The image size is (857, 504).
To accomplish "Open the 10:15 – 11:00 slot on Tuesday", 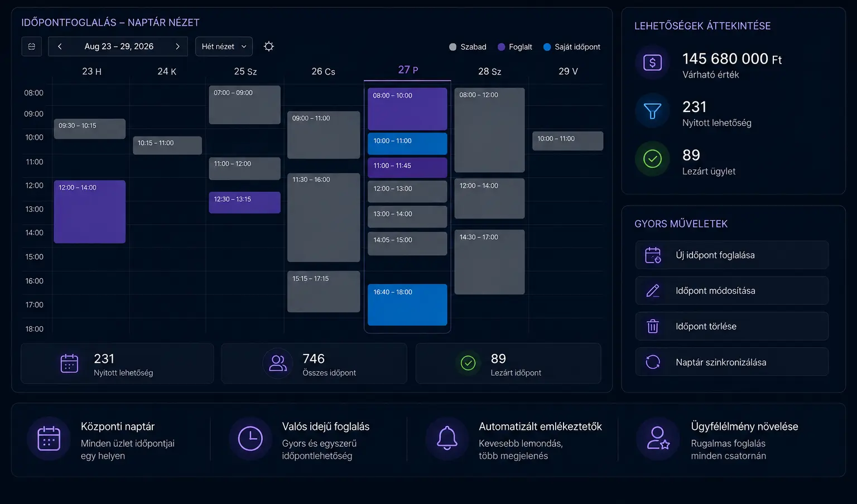I will coord(167,146).
